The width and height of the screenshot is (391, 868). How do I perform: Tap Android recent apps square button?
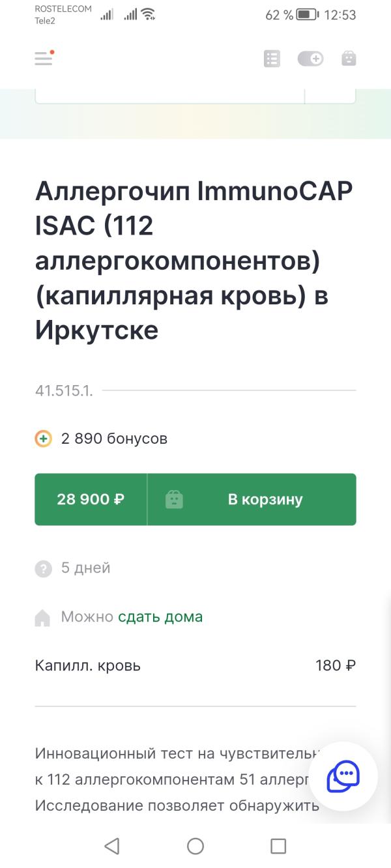tap(279, 846)
